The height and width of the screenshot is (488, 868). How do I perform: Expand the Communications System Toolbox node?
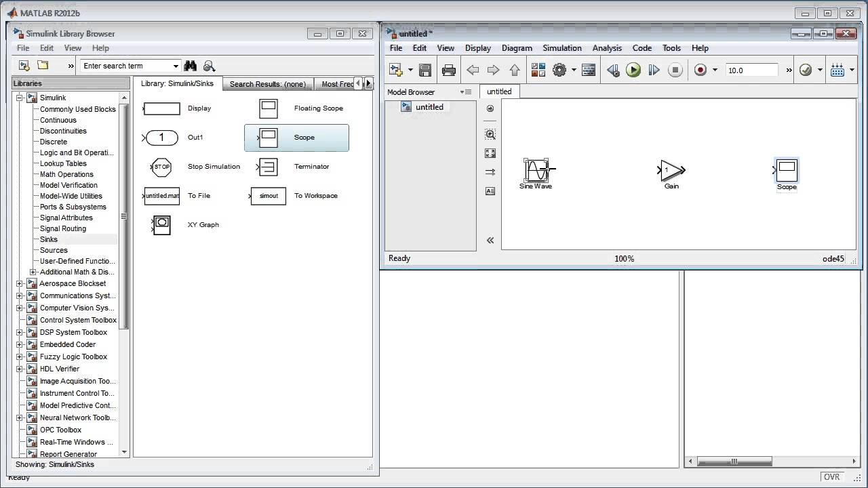[x=20, y=296]
